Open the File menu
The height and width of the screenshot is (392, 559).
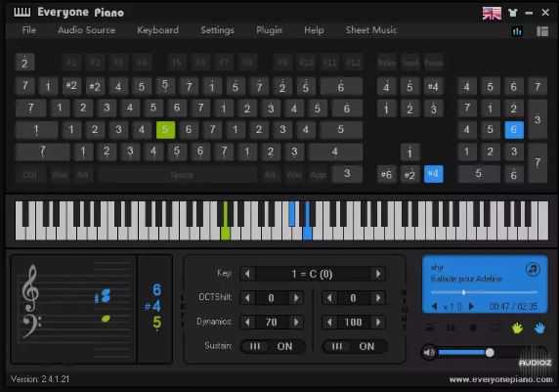pyautogui.click(x=29, y=30)
